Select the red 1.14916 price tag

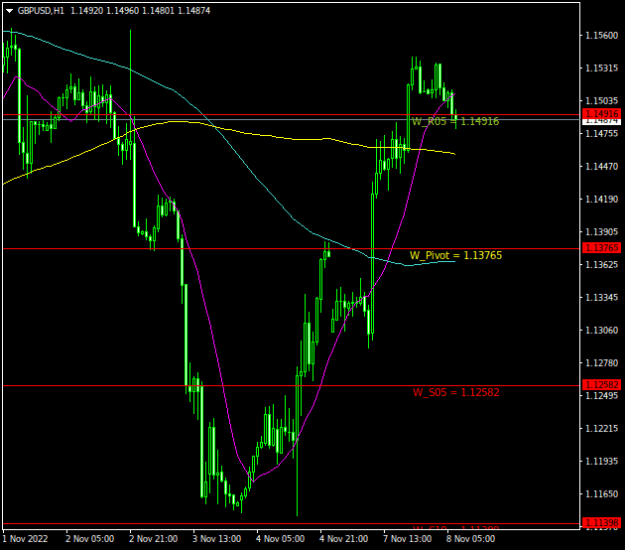tap(601, 114)
